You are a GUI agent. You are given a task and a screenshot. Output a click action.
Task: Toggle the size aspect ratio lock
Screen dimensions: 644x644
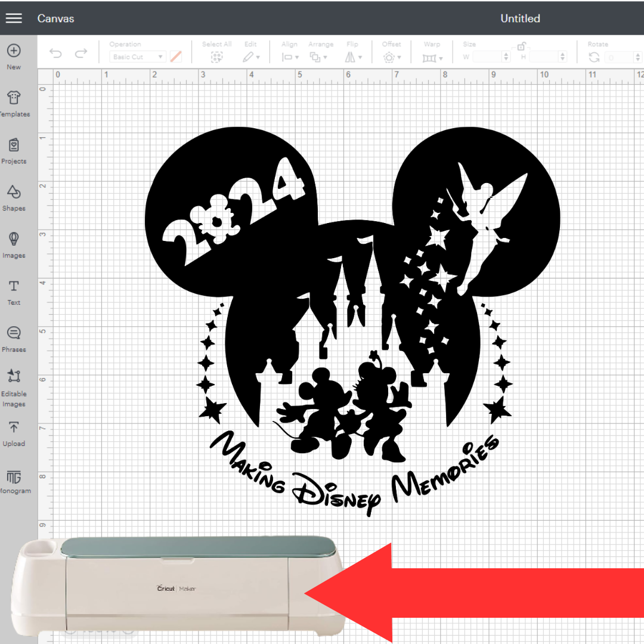tap(522, 46)
